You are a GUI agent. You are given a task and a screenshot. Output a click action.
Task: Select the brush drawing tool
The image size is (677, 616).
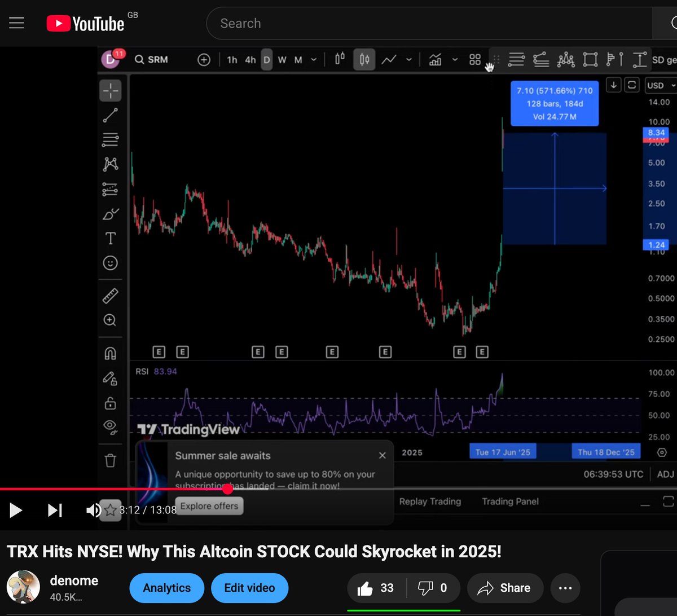(111, 214)
